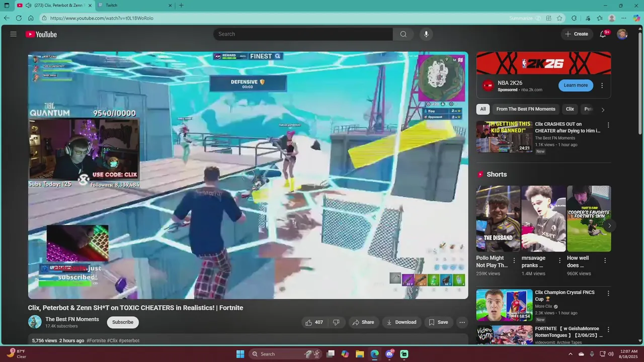Open Cooper's Favorite Fortnite Skin short thumbnail
Screen dimensions: 644x362
589,218
